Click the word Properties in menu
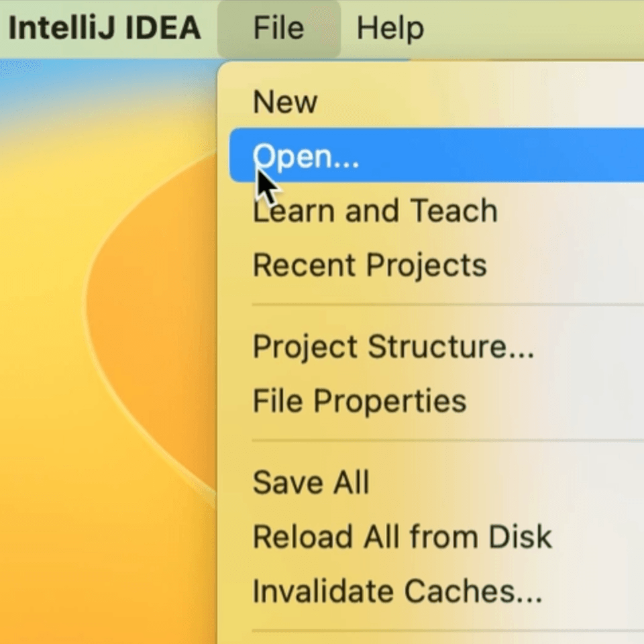The image size is (644, 644). tap(390, 401)
